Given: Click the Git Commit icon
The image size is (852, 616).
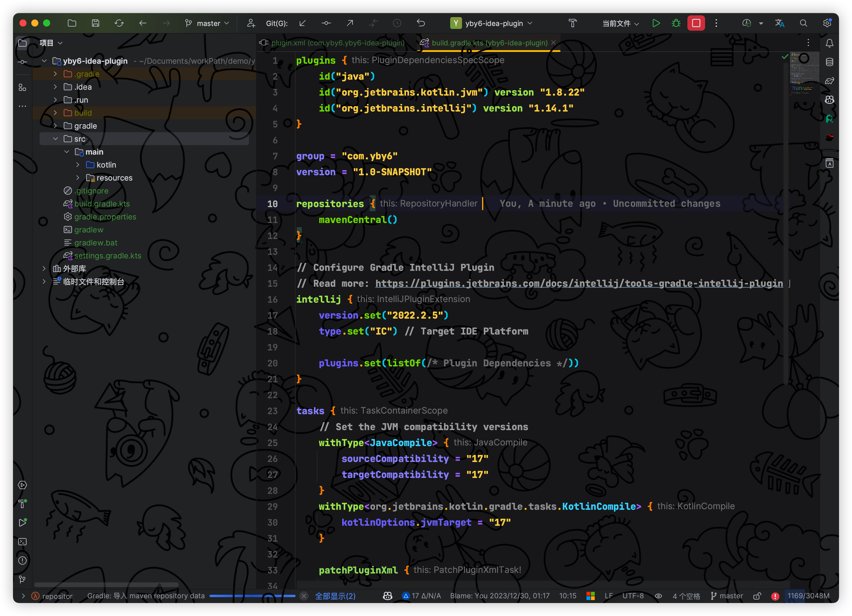Looking at the screenshot, I should [326, 23].
